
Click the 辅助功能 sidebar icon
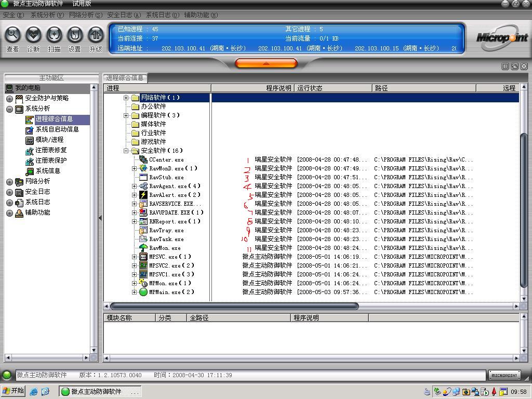tap(19, 212)
